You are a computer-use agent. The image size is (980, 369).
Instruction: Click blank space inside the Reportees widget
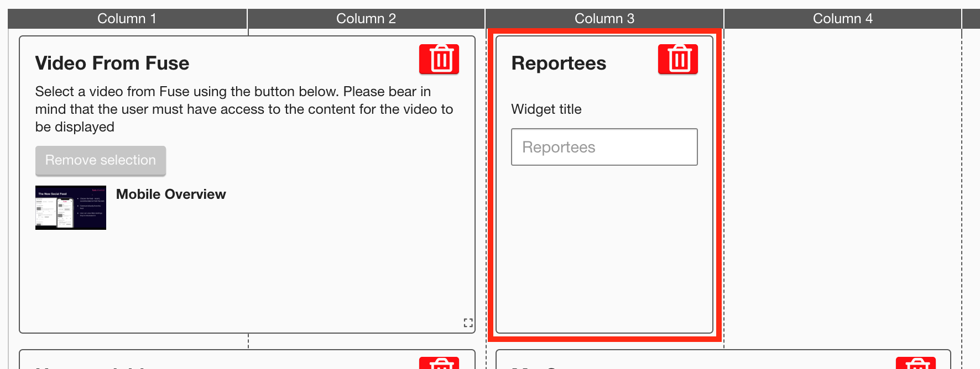tap(604, 249)
